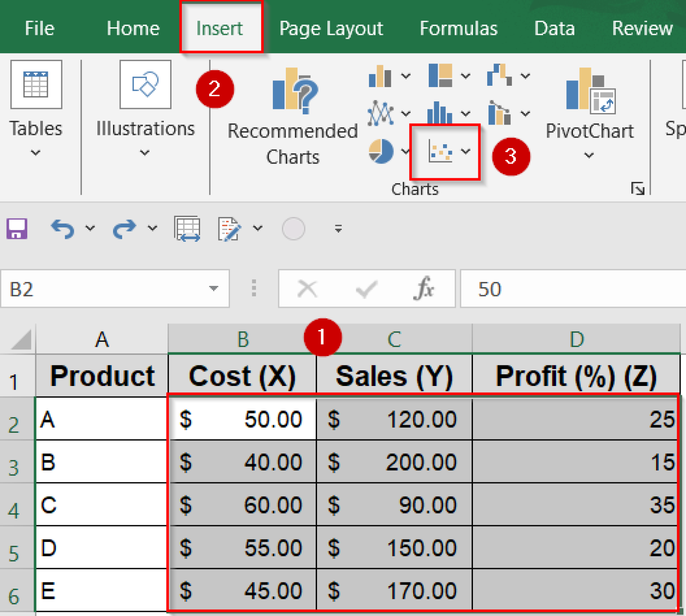The image size is (686, 616).
Task: Open the Name Box dropdown
Action: (214, 289)
